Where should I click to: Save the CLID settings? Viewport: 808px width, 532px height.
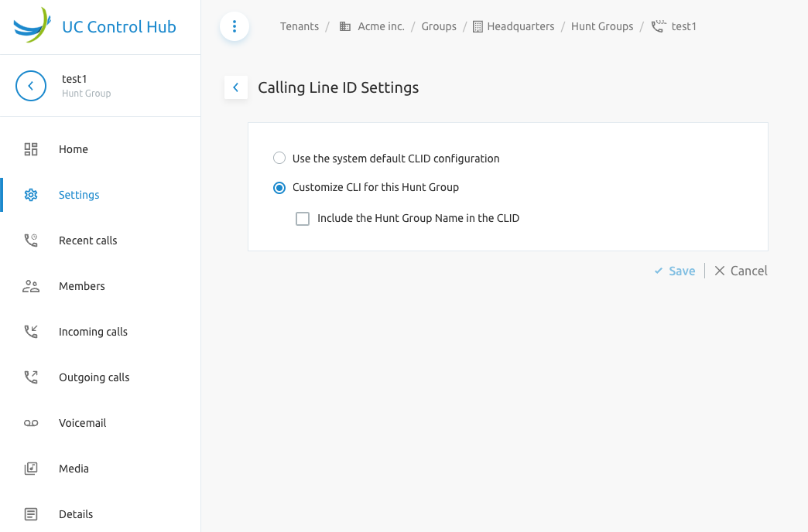[x=675, y=271]
